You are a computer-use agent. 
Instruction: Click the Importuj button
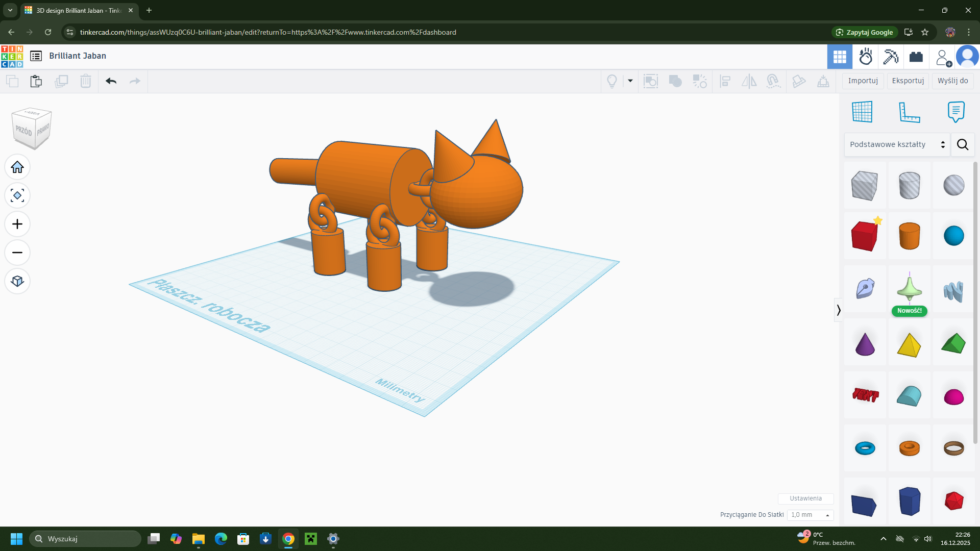tap(863, 81)
